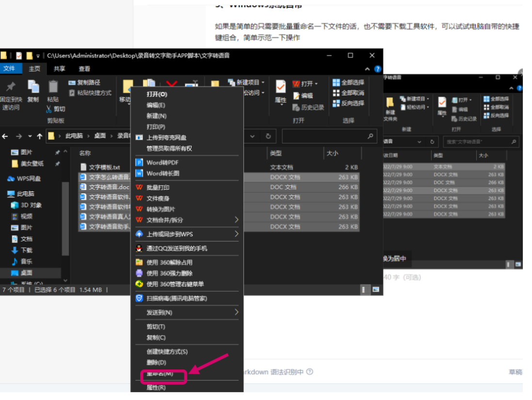
Task: Select 3D 对象 in the navigation pane
Action: click(x=27, y=206)
